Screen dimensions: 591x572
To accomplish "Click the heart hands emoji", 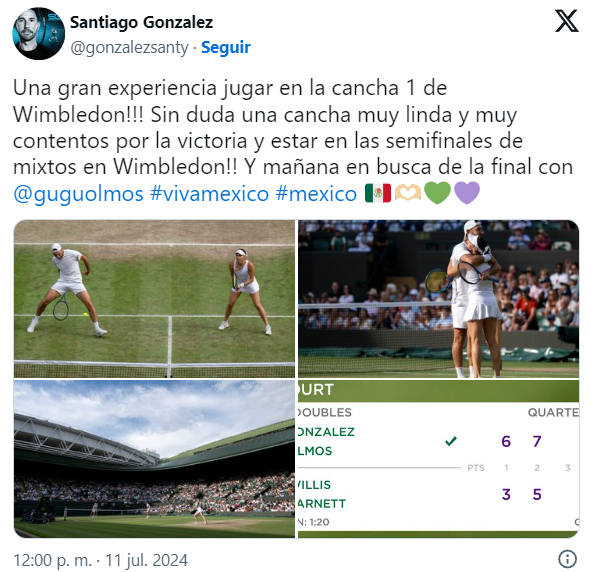I will coord(407,193).
